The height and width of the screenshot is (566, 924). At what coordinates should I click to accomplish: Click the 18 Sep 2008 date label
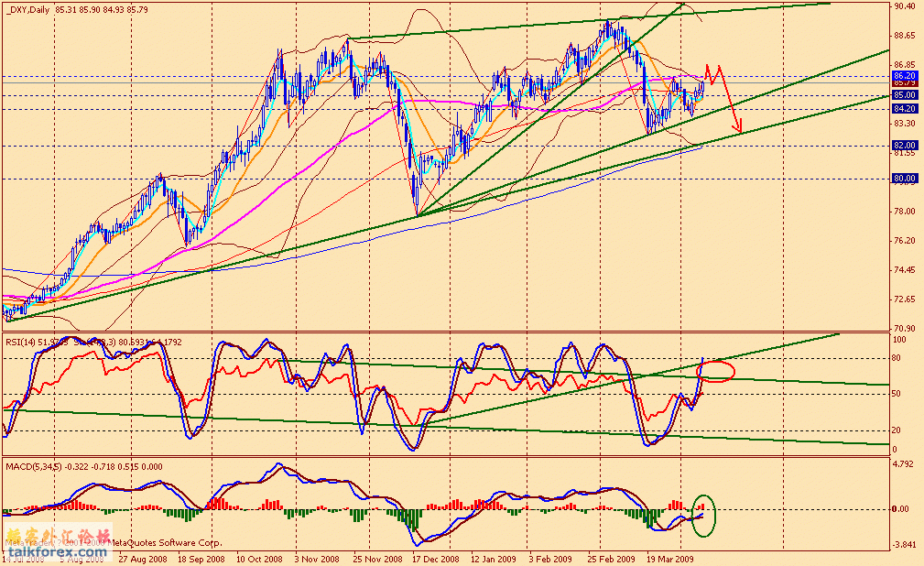point(201,559)
